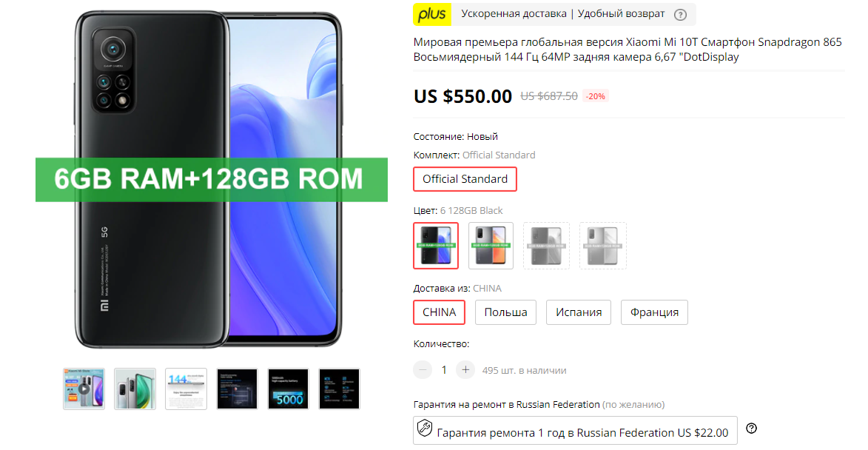Click the plus delivery badge icon
Image resolution: width=868 pixels, height=450 pixels.
[432, 14]
